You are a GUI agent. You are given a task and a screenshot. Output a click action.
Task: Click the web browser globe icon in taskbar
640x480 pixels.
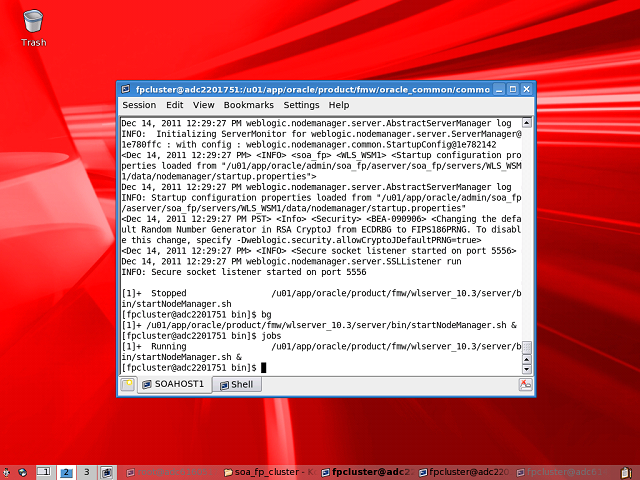pyautogui.click(x=22, y=472)
